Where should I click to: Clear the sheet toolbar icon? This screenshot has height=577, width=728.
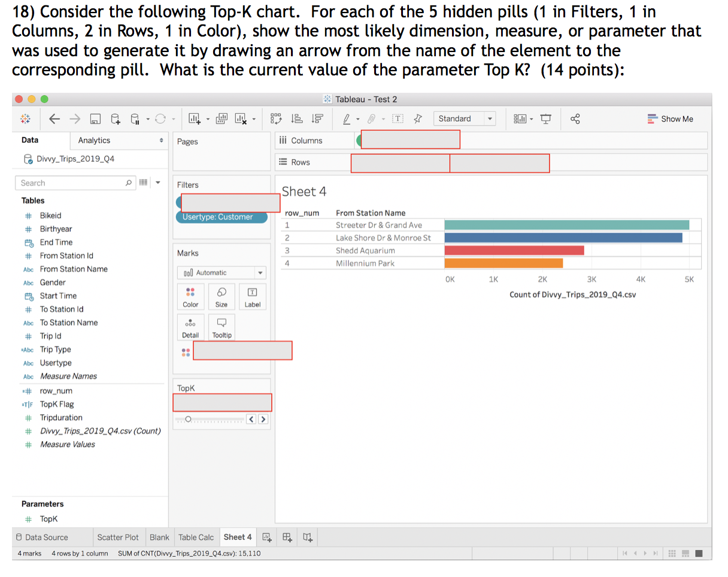pos(242,119)
